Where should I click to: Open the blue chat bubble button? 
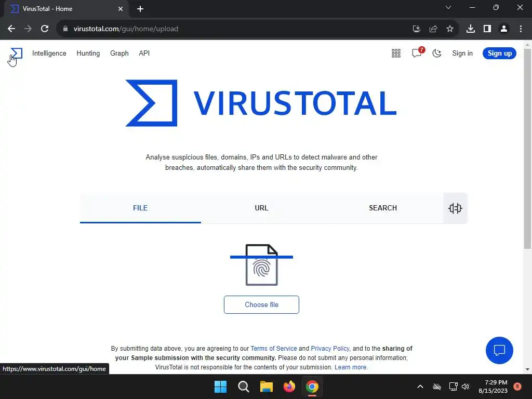[x=499, y=351]
